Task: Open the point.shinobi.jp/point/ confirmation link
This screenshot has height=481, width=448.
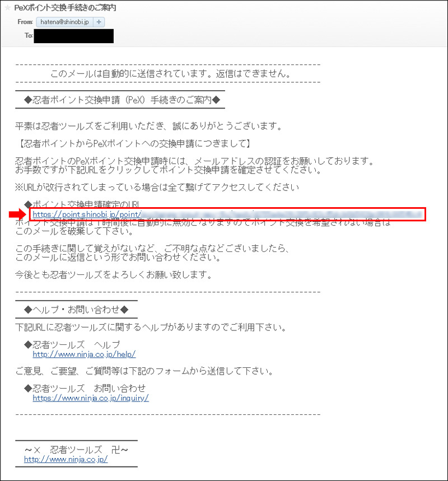Action: tap(87, 214)
